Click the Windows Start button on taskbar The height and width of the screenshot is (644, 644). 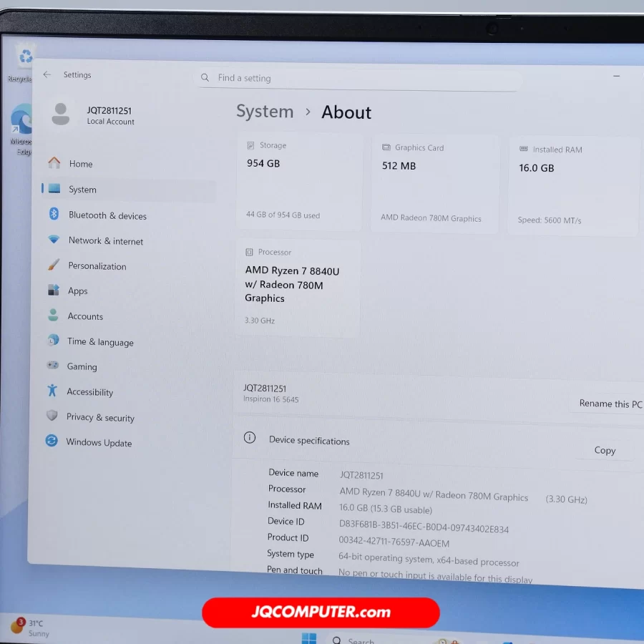309,638
